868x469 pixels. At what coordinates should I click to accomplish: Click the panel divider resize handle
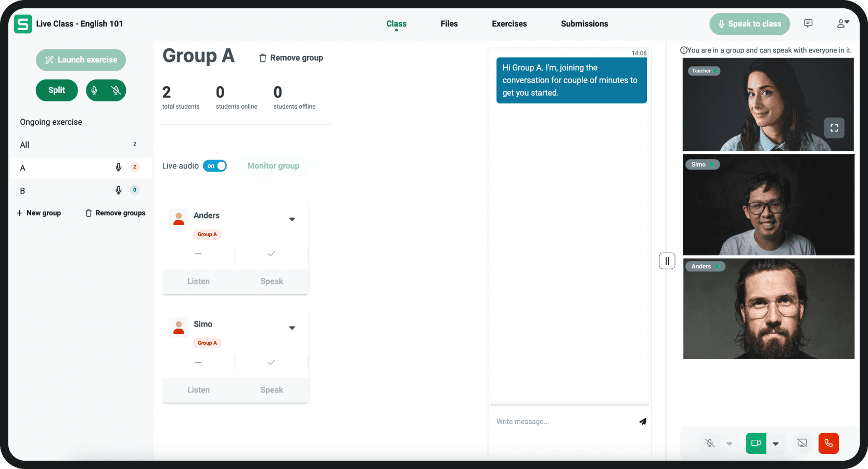667,261
